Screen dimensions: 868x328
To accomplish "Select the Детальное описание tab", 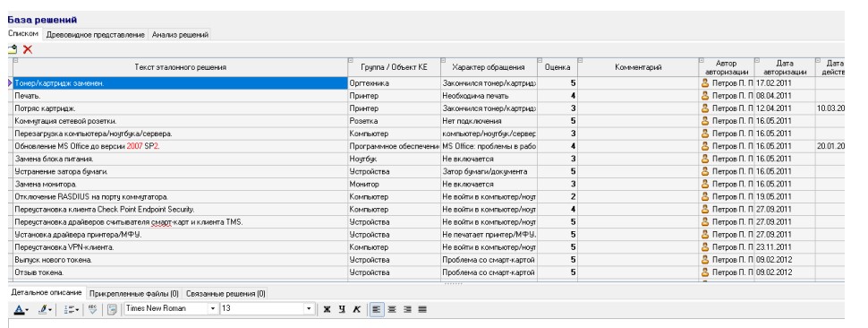I will pyautogui.click(x=47, y=292).
